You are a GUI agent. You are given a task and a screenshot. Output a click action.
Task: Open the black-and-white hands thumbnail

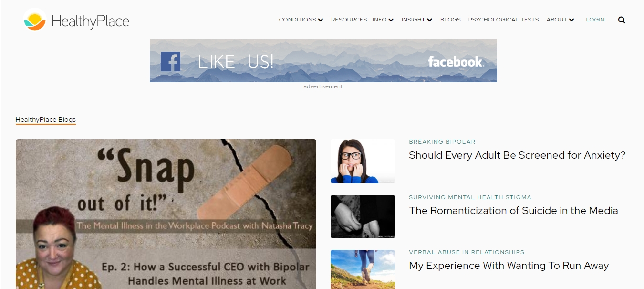click(363, 216)
